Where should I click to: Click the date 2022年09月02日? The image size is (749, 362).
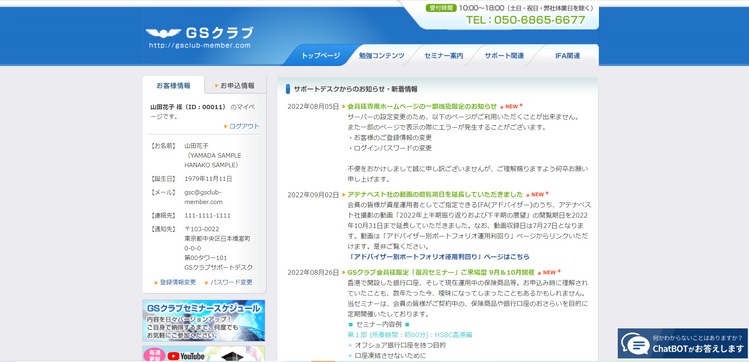[x=313, y=194]
